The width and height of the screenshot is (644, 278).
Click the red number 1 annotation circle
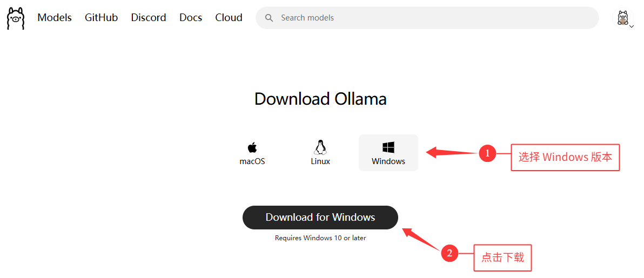(x=487, y=154)
